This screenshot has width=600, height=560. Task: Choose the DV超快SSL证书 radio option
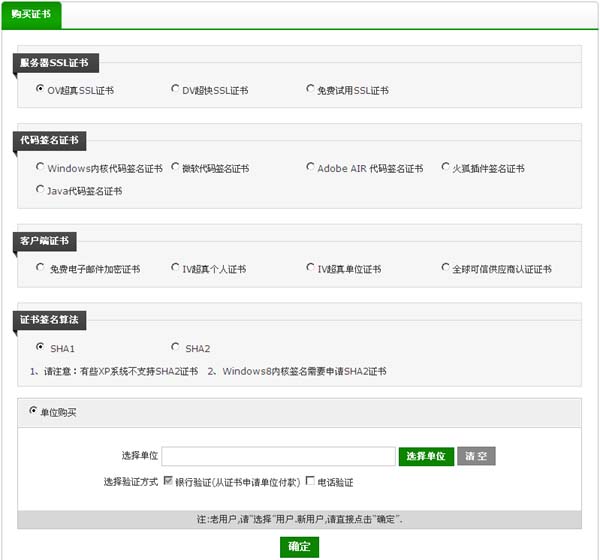(x=176, y=89)
